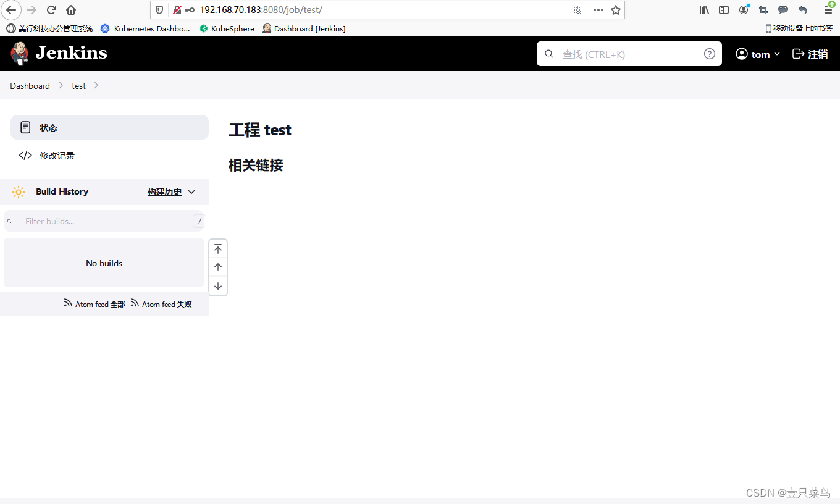The image size is (840, 504).
Task: Open the Firefox account icon
Action: 744,10
